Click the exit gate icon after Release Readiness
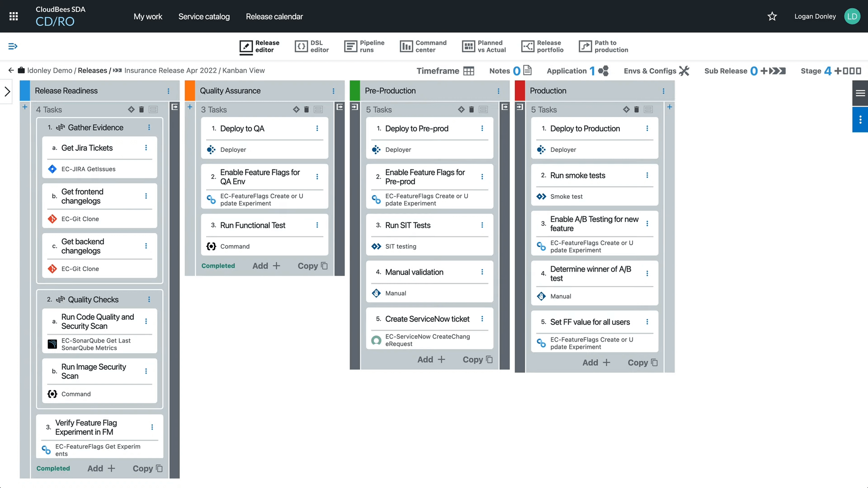 [175, 107]
